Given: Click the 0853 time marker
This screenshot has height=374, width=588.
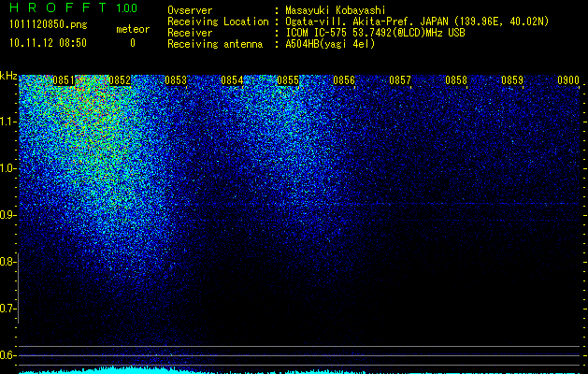Looking at the screenshot, I should 176,80.
